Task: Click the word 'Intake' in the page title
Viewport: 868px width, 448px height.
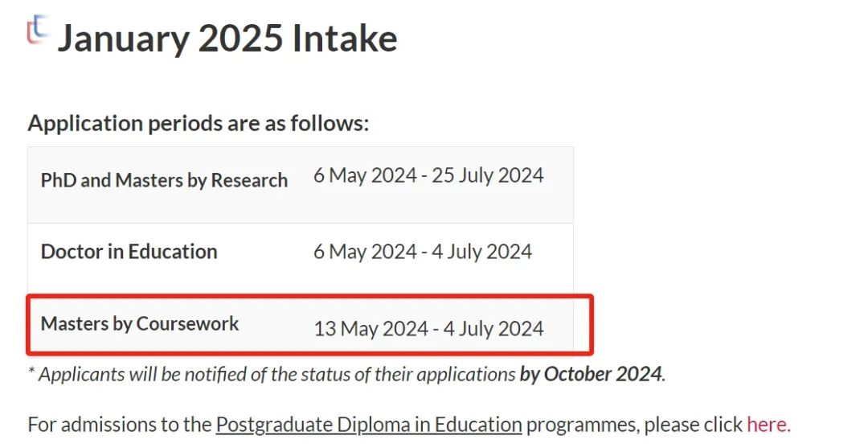Action: click(x=345, y=39)
